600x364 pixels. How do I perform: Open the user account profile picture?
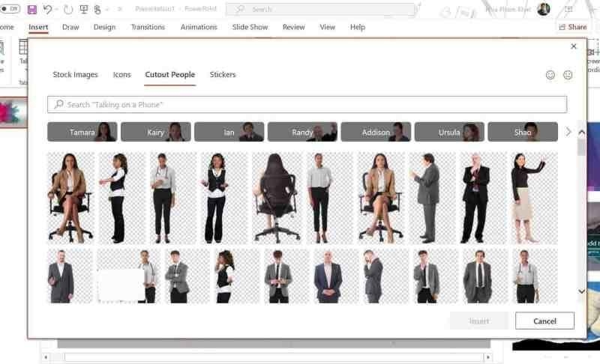543,9
